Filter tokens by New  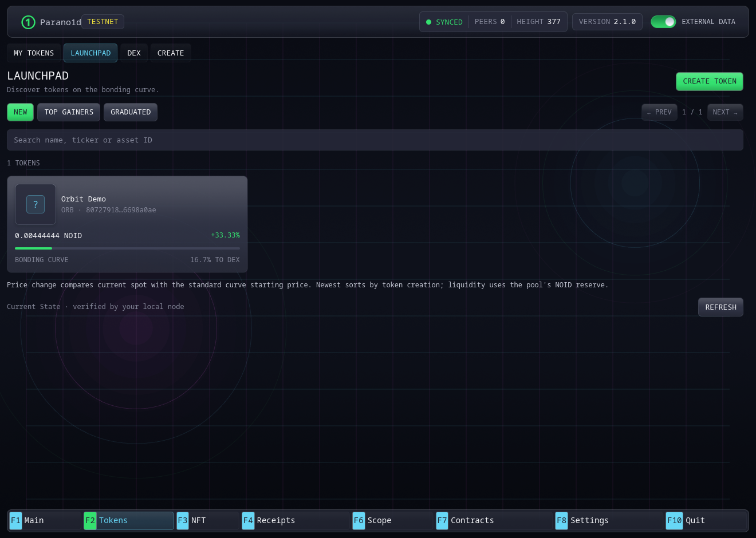21,112
